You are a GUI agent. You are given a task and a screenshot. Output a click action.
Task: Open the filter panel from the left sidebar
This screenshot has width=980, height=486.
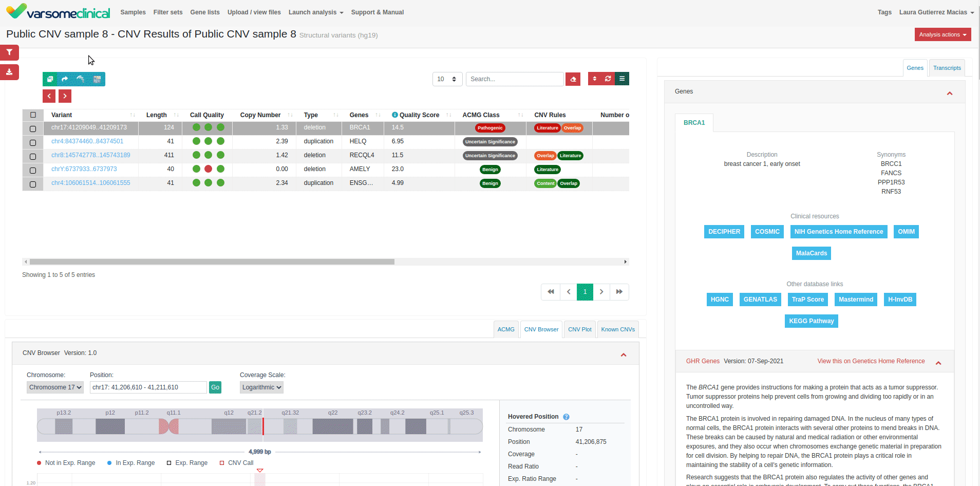[9, 52]
